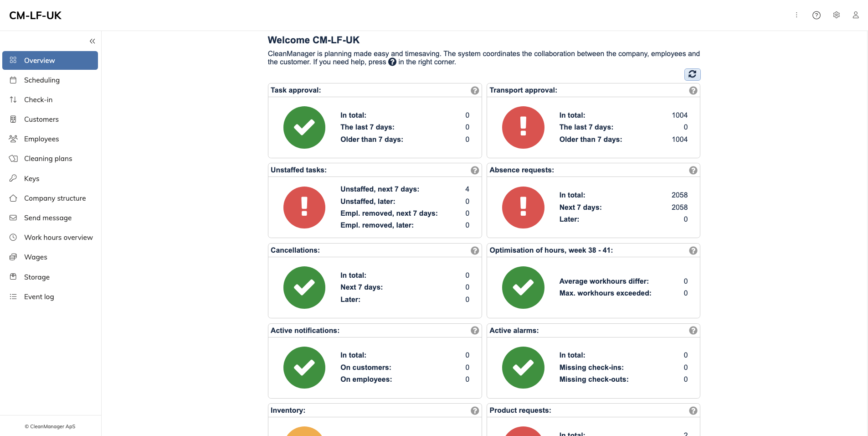Open the help icon in the top bar

coord(816,16)
